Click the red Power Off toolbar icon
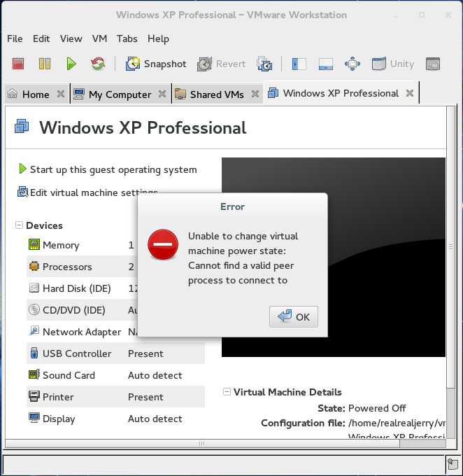The height and width of the screenshot is (476, 463). (18, 64)
